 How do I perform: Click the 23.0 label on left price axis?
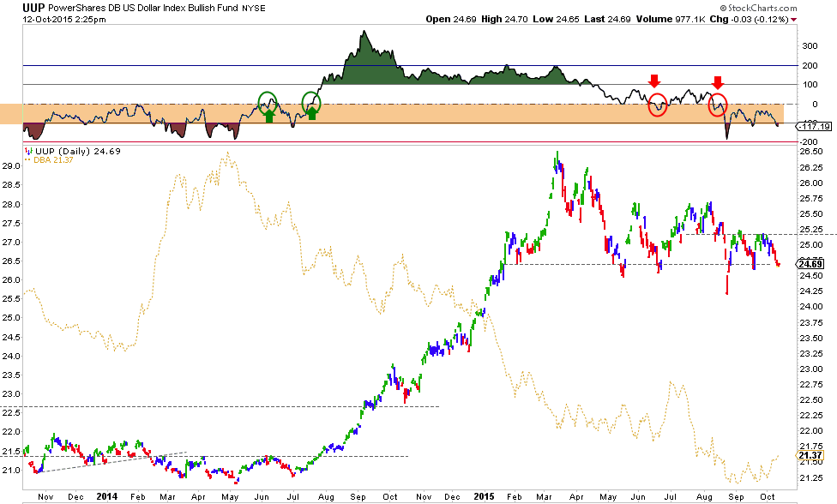10,394
